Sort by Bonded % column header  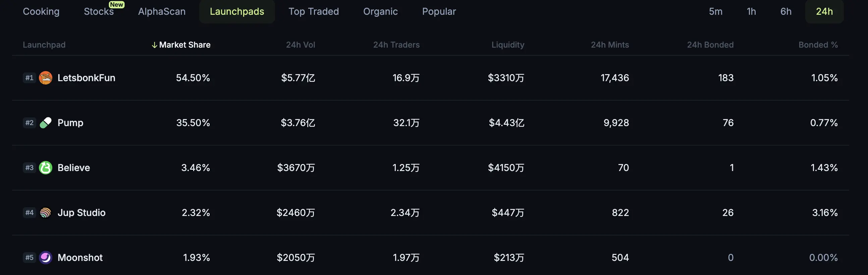click(x=818, y=45)
